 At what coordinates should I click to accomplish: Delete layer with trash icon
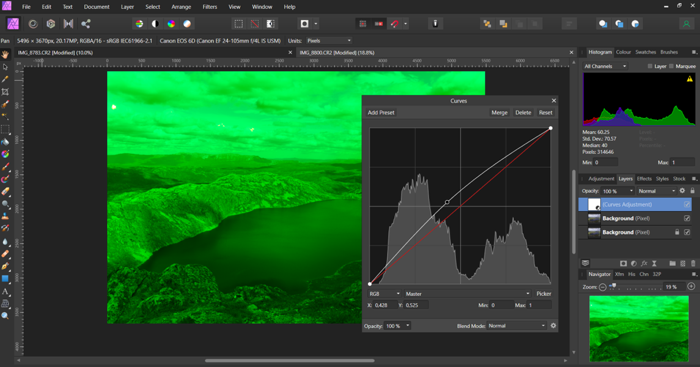[693, 263]
